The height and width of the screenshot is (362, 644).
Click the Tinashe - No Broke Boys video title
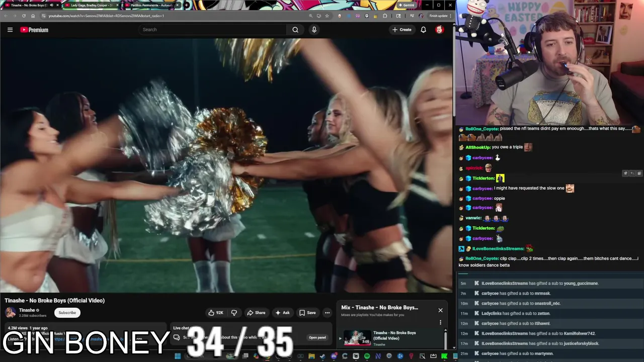click(55, 301)
